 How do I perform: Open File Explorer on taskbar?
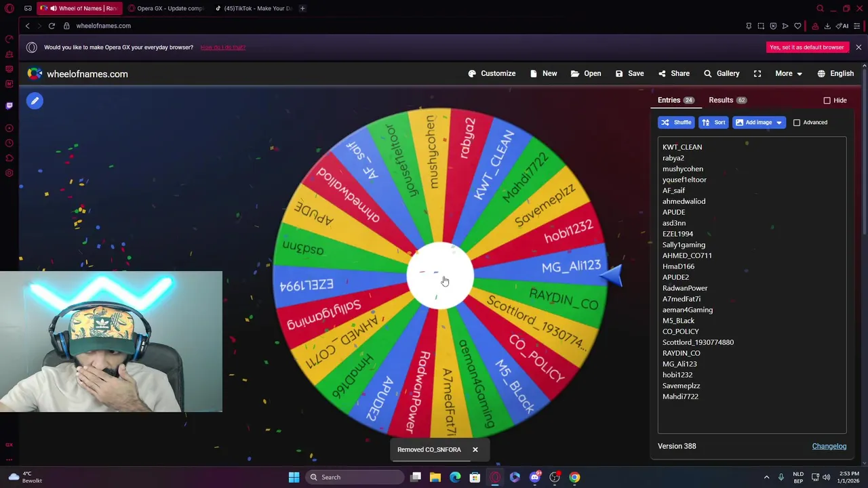pyautogui.click(x=435, y=477)
